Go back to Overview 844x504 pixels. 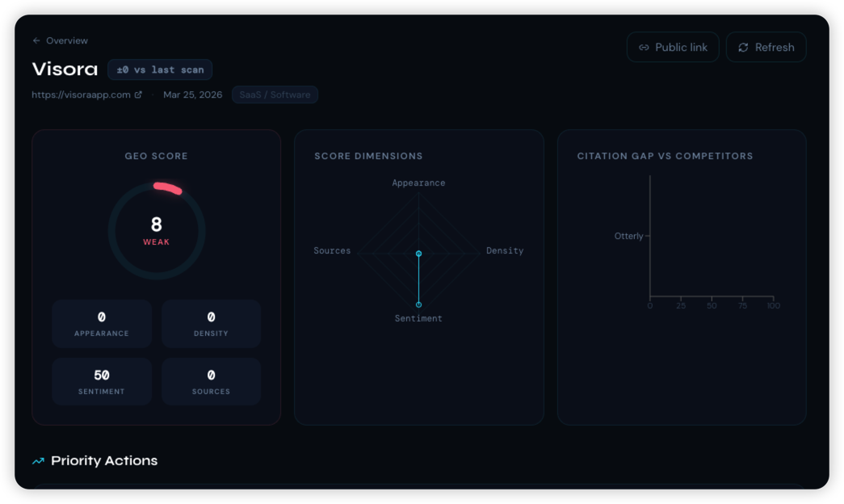coord(60,40)
